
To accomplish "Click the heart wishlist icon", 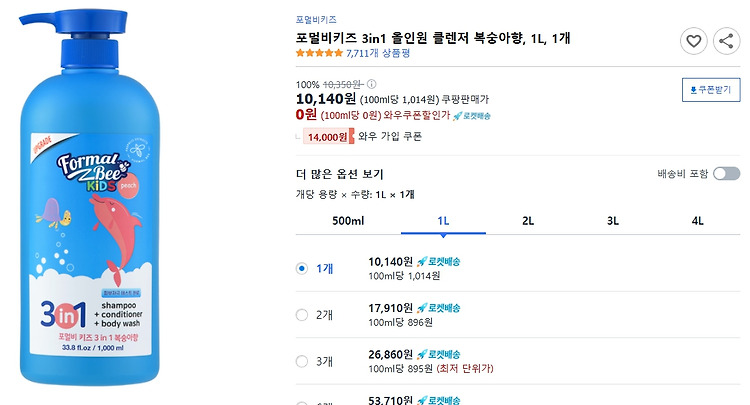I will tap(694, 41).
